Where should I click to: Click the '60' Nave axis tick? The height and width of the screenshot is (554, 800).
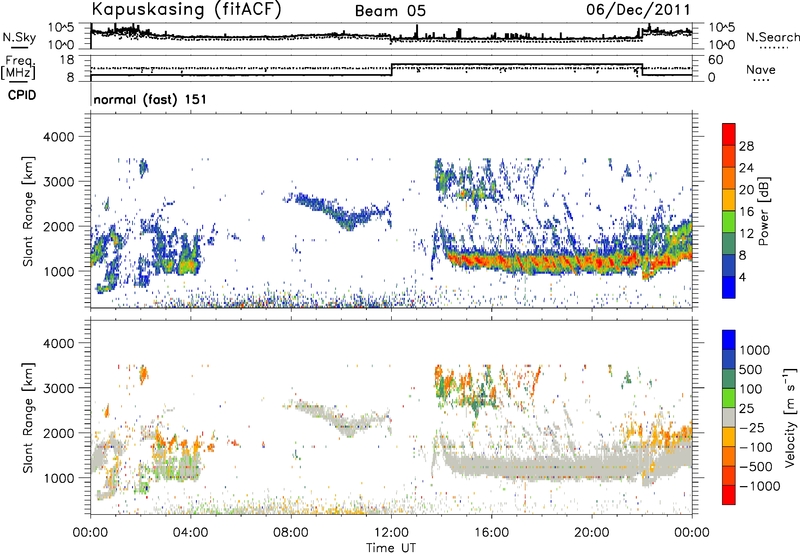point(715,60)
